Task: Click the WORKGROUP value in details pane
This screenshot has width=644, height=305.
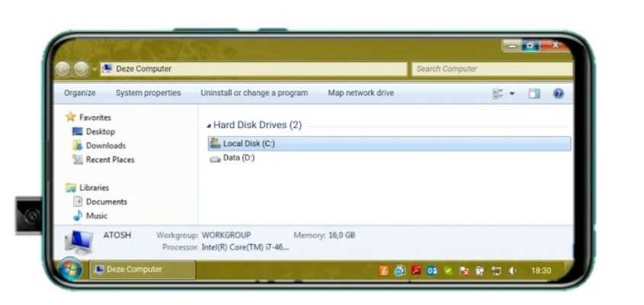Action: click(x=226, y=236)
